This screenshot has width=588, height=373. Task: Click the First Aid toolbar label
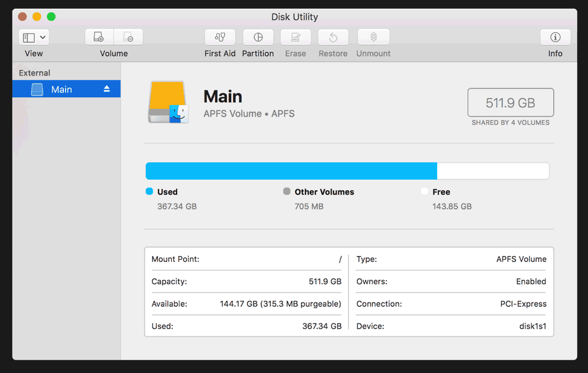[x=220, y=54]
